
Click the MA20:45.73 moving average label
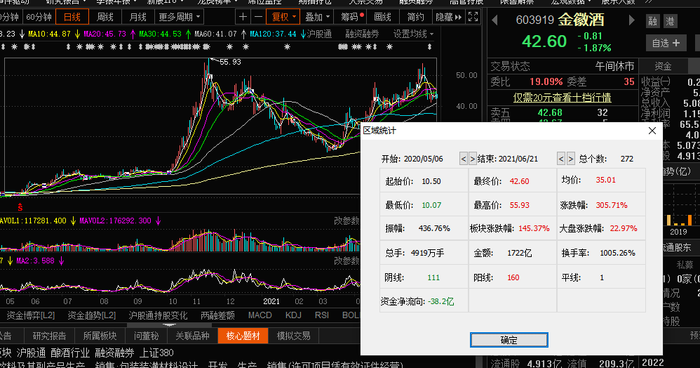(x=105, y=34)
